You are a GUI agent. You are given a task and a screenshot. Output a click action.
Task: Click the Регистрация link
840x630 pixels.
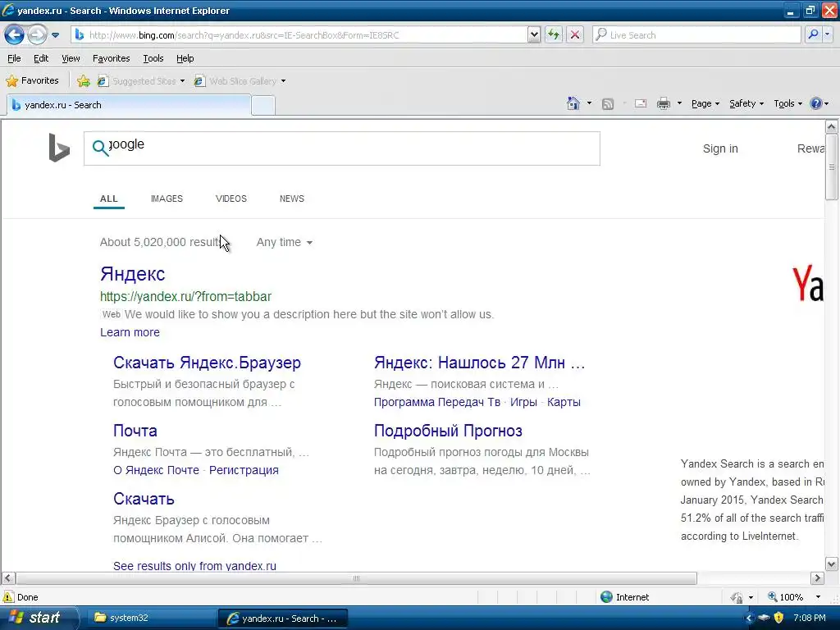point(244,470)
